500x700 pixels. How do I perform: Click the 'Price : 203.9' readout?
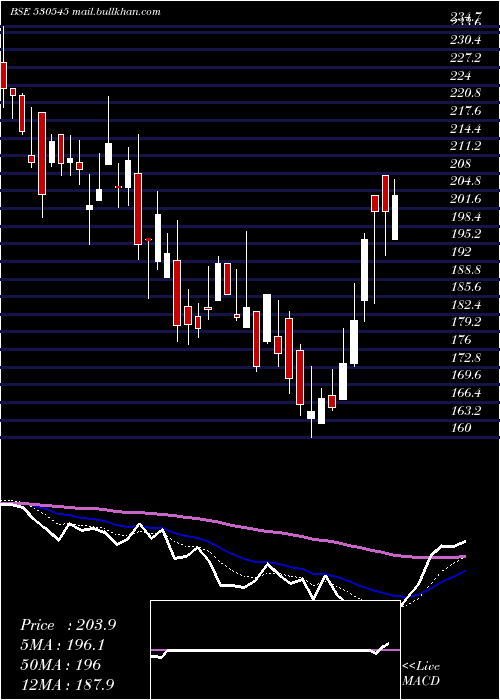click(x=68, y=625)
